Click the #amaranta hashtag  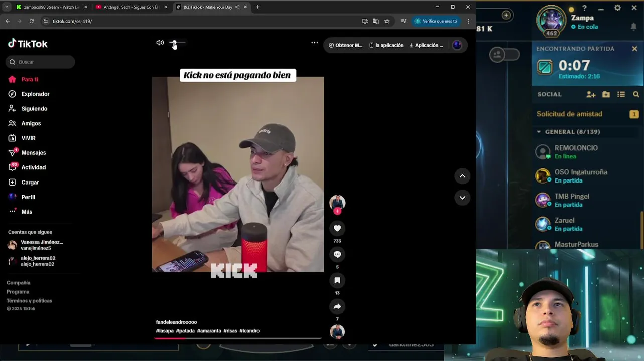coord(209,331)
